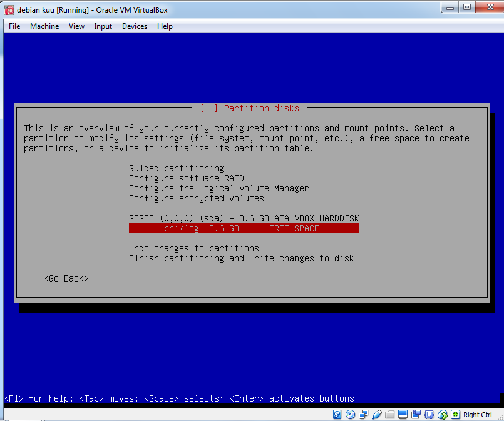The width and height of the screenshot is (504, 421).
Task: Click the CPU virtualization status icon
Action: point(429,415)
